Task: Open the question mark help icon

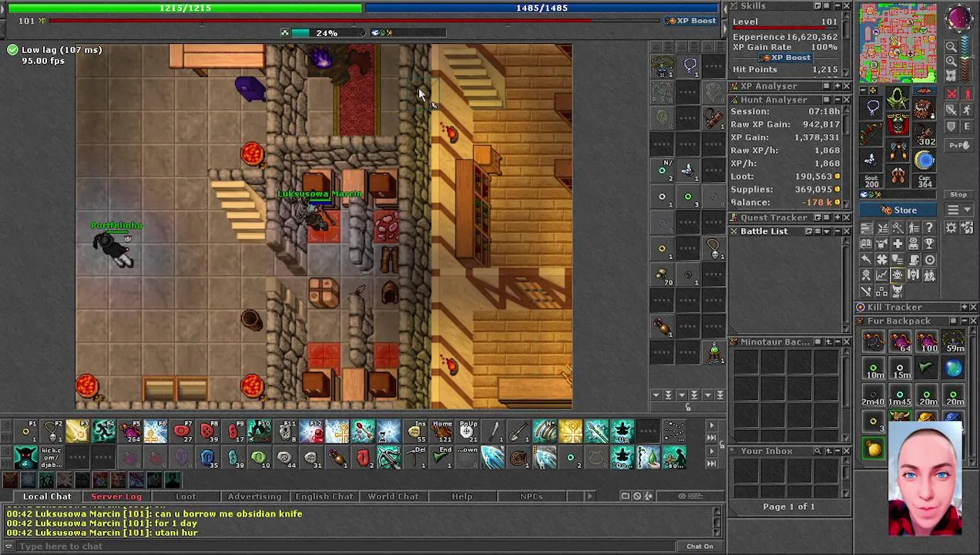Action: tap(929, 227)
